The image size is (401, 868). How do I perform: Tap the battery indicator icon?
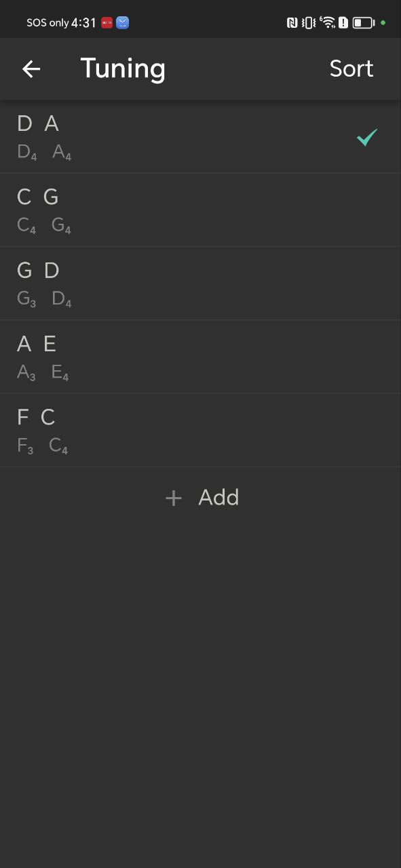364,23
